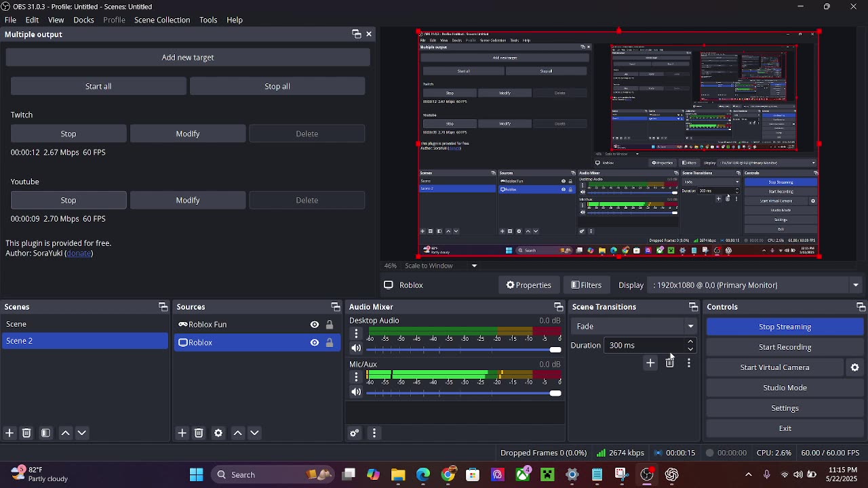Float the Sources dock panel
868x488 pixels.
point(335,307)
